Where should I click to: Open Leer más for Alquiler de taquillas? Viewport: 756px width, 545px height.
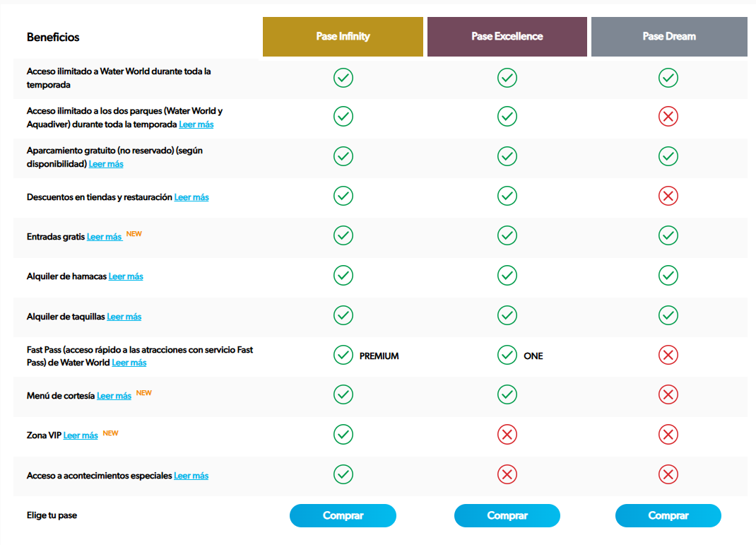click(124, 317)
